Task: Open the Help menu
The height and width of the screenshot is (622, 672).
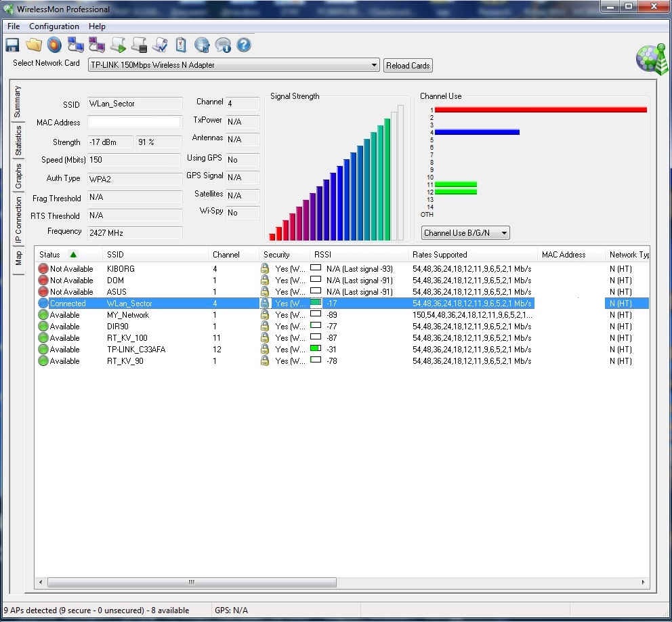Action: click(97, 26)
